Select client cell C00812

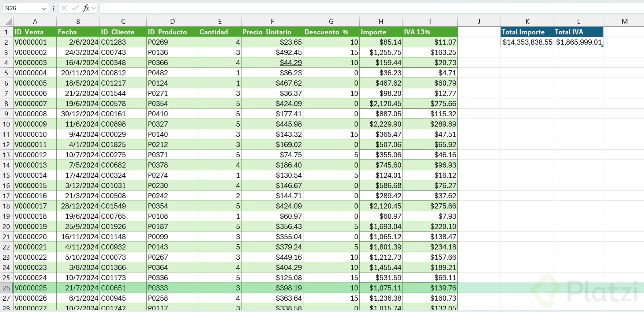123,73
